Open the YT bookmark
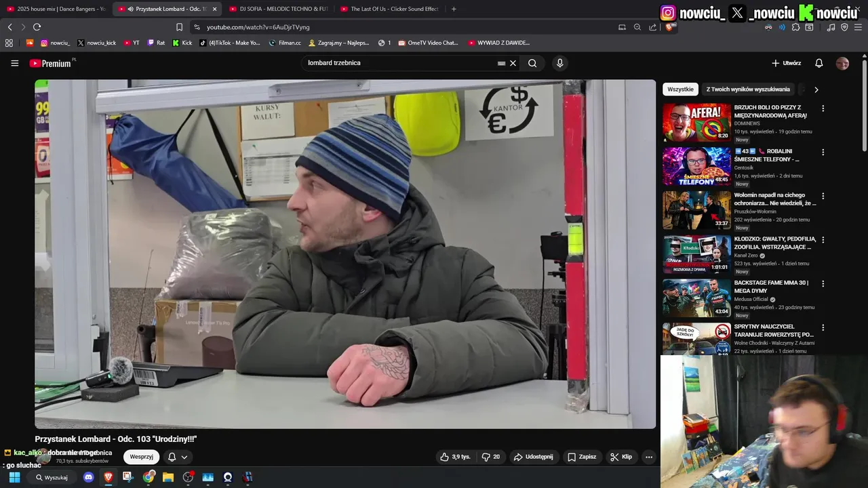 coord(132,43)
